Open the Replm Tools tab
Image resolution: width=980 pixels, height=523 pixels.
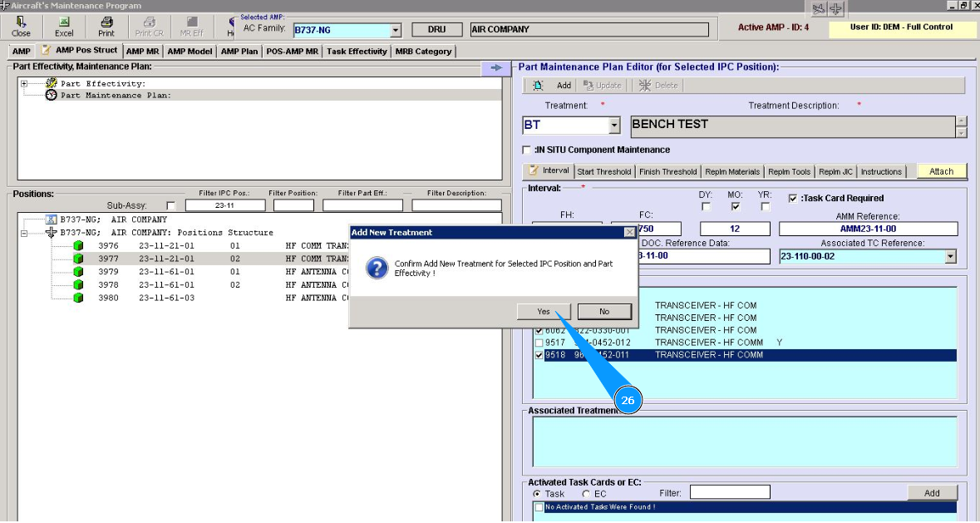click(x=790, y=172)
